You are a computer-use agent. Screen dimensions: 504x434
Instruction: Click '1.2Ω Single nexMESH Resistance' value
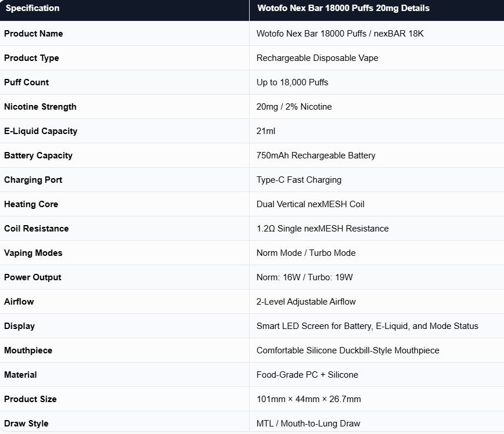coord(323,229)
